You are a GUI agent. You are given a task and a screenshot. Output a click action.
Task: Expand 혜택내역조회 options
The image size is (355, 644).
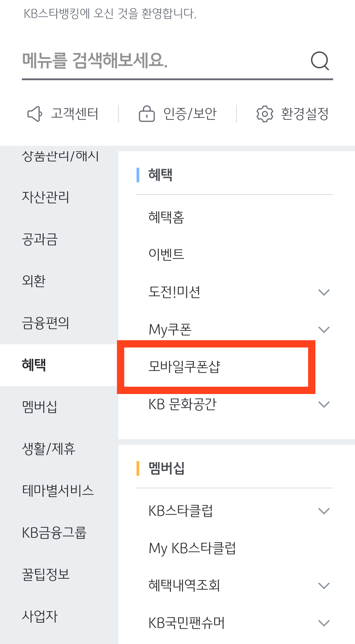[x=324, y=585]
